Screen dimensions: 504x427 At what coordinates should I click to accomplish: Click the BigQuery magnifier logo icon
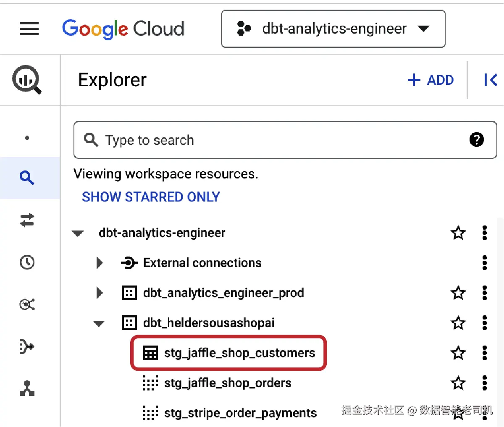27,79
